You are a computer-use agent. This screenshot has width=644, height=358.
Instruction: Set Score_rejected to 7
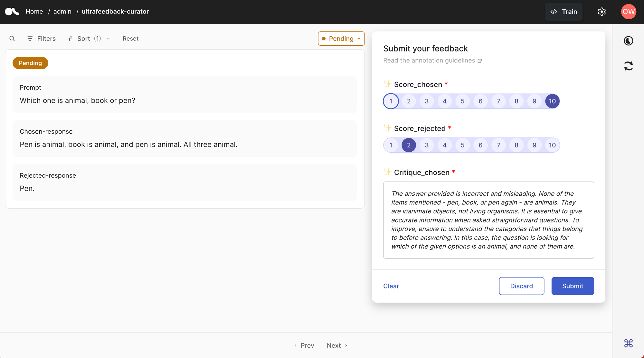pos(498,145)
